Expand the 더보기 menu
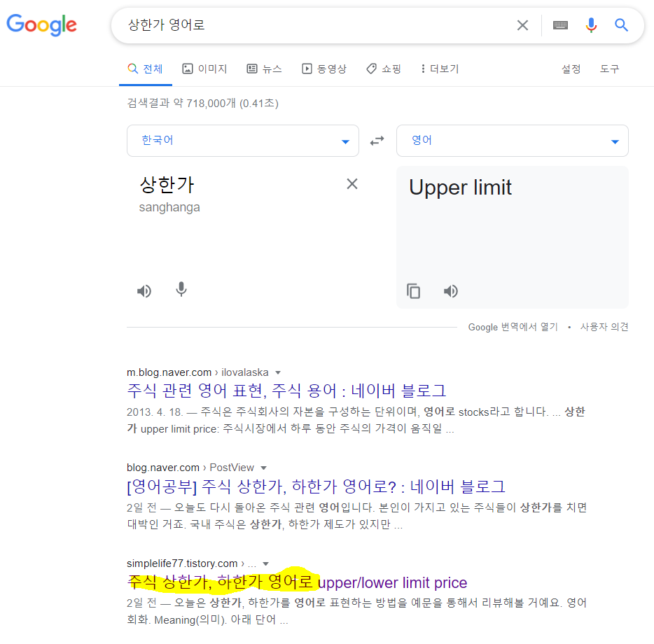Viewport: 654px width, 644px height. (440, 69)
